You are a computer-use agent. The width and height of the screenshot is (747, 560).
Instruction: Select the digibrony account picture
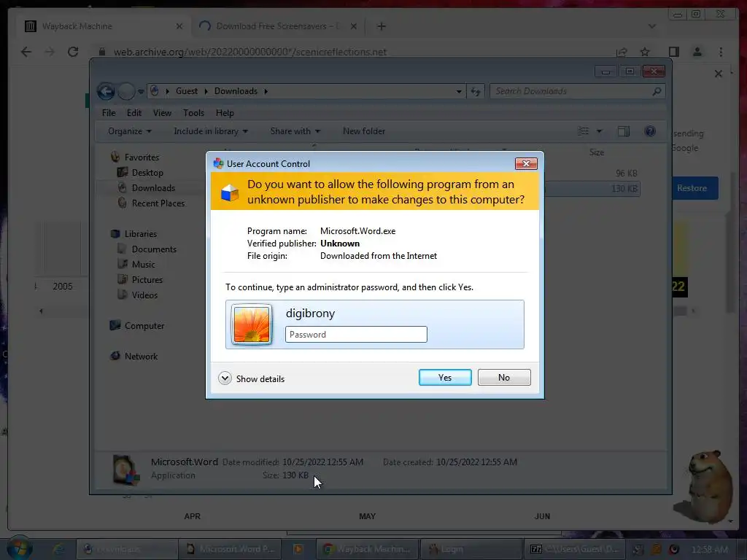pos(252,324)
